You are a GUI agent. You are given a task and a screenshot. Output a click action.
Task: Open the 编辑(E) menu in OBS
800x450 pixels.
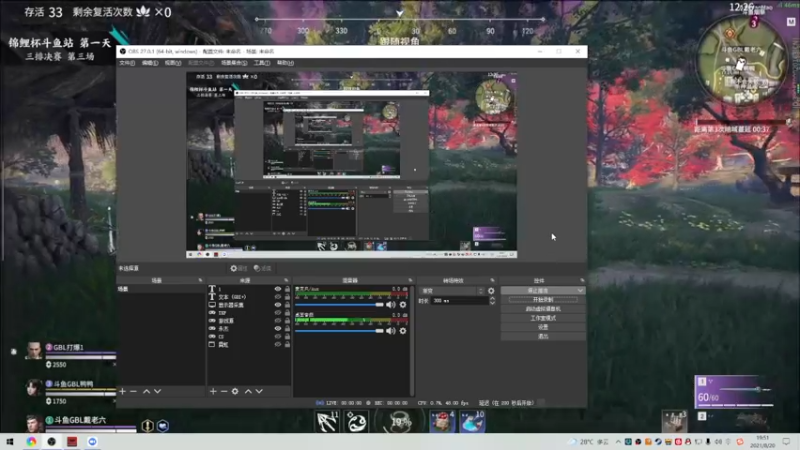coord(149,63)
